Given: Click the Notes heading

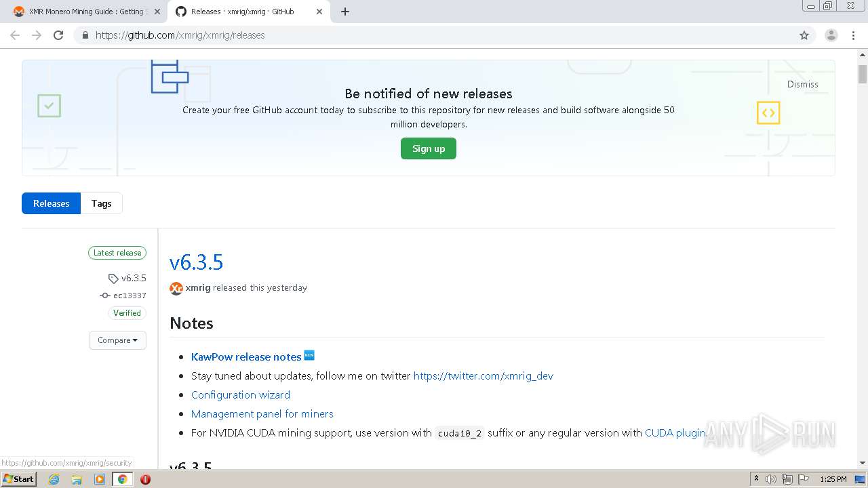Looking at the screenshot, I should point(191,323).
